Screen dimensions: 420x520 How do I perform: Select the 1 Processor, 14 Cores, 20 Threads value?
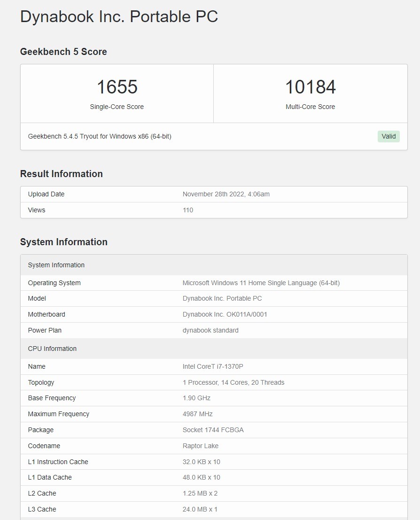point(233,382)
